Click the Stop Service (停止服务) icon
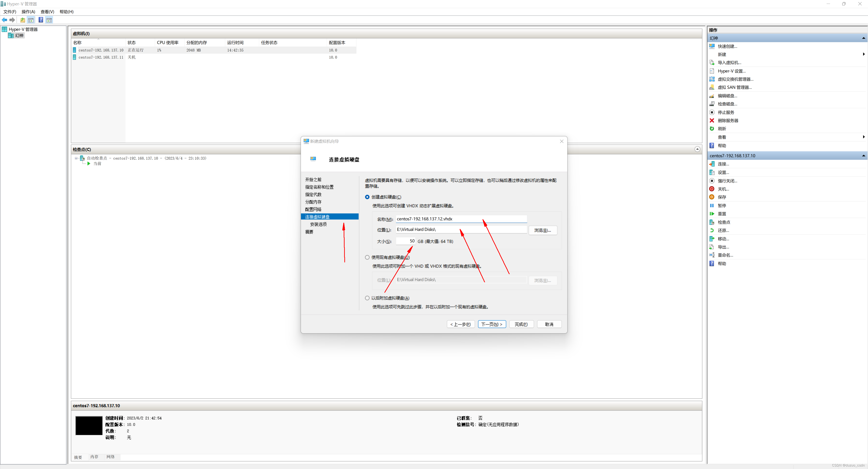The image size is (868, 469). point(712,112)
